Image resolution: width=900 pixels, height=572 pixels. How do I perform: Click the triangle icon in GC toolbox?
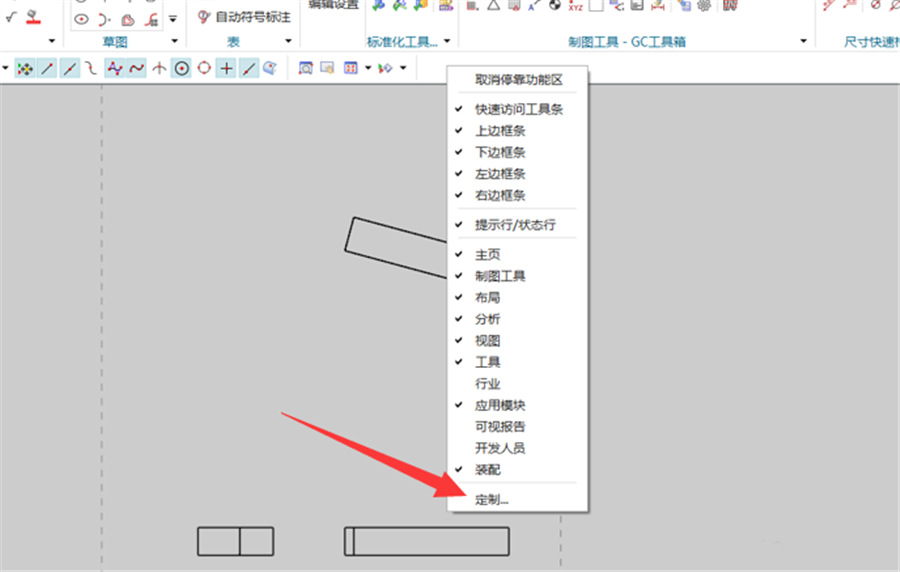pos(494,6)
